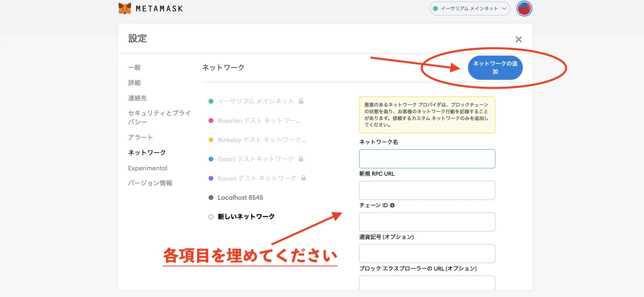Viewport: 644px width, 297px height.
Task: Select Localhost 8545 in the network list
Action: pos(240,198)
